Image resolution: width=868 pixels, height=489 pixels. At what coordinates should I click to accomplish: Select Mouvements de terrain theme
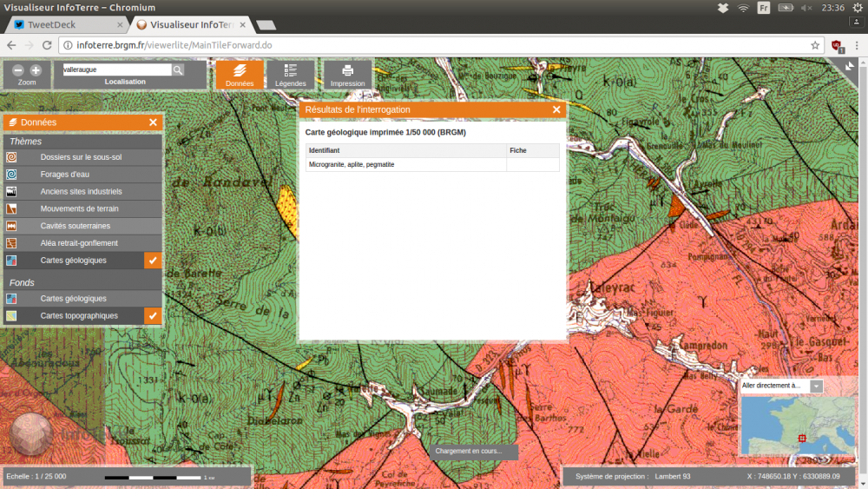(82, 209)
